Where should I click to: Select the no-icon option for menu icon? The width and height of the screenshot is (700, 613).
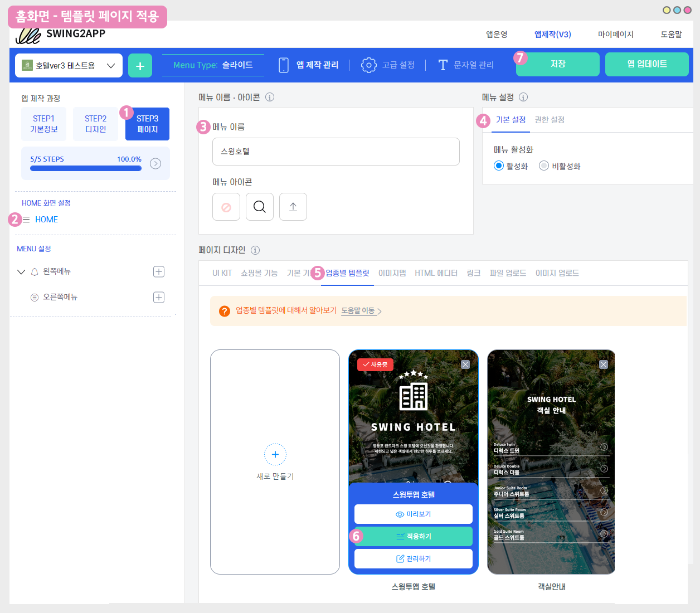[226, 207]
